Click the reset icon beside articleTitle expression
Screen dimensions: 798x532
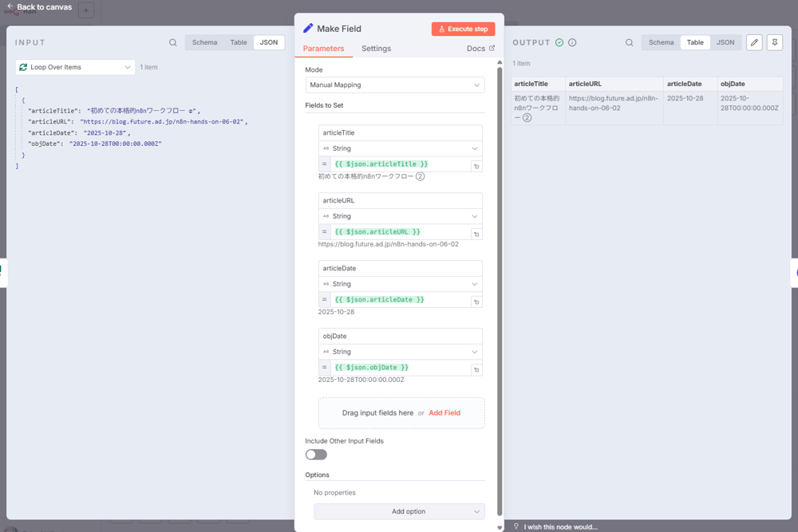tap(476, 167)
